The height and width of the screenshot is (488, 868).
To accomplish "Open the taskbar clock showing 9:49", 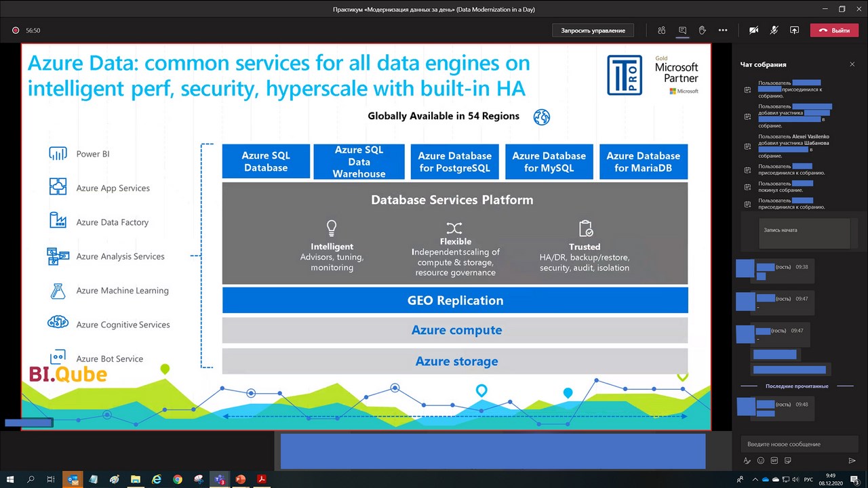I will tap(831, 479).
